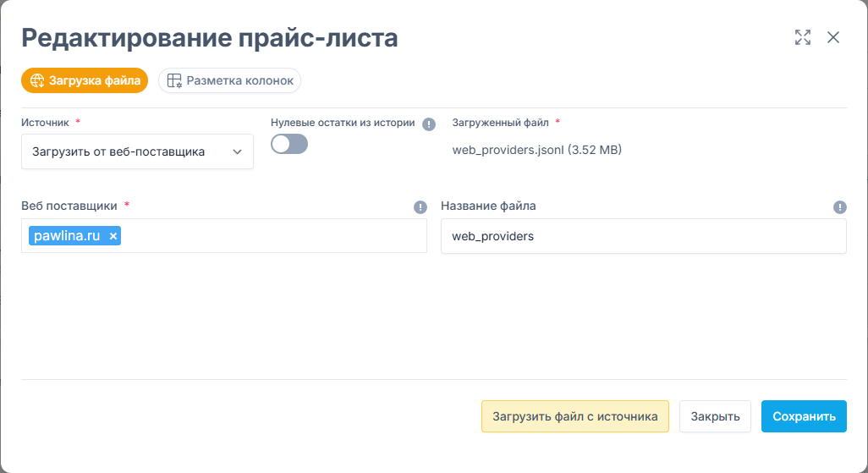The image size is (868, 473).
Task: Click info icon beside Нулевые остатки из истории
Action: [x=428, y=124]
